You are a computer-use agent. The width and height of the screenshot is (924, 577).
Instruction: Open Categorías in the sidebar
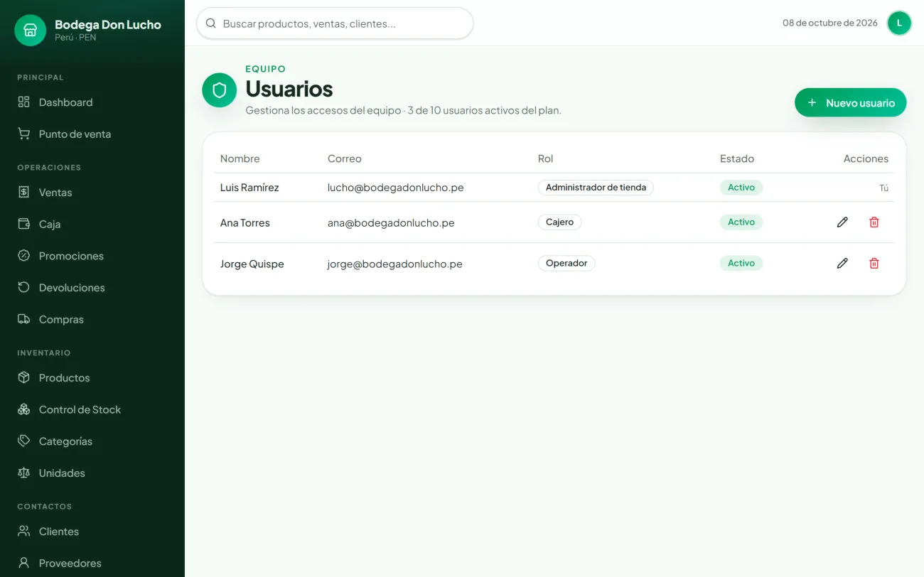(92, 441)
